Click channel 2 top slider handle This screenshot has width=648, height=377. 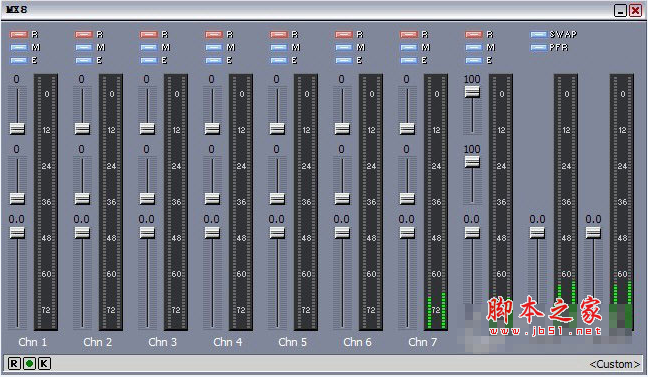[x=82, y=129]
